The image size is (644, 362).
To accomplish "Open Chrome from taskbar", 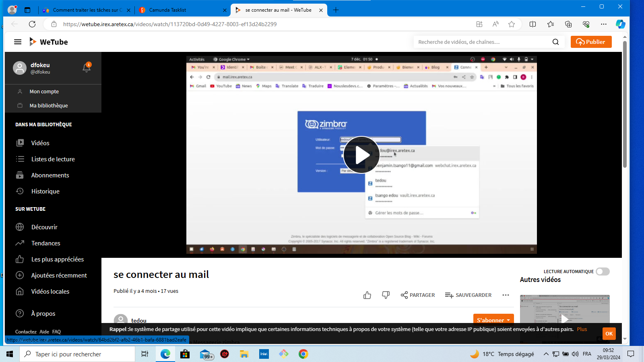I will click(x=303, y=354).
